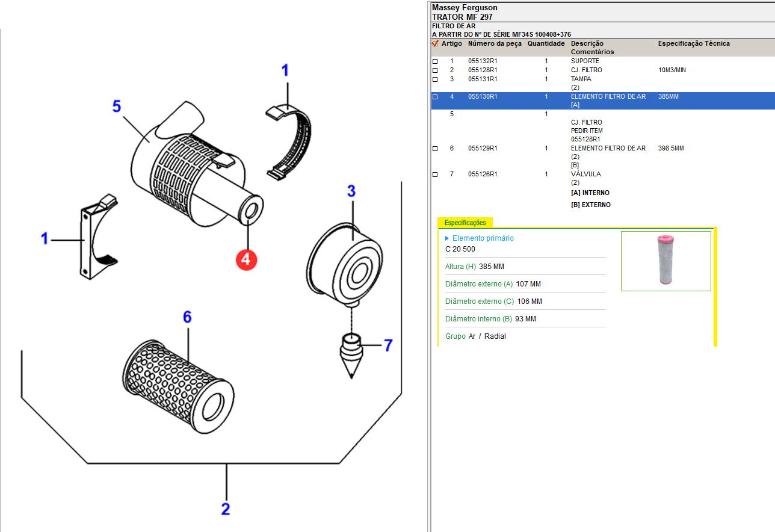Click callout number 3 above the cover
The height and width of the screenshot is (532, 775).
pyautogui.click(x=351, y=191)
